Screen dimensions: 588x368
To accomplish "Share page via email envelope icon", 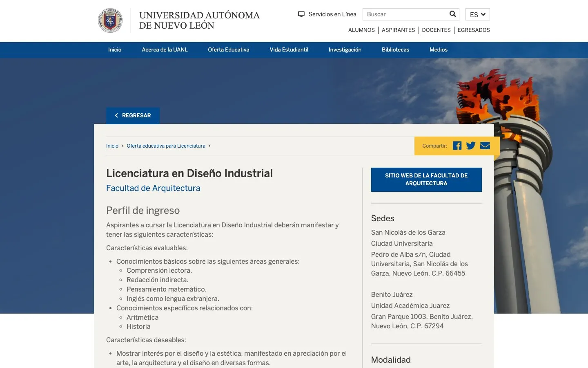I will tap(485, 146).
